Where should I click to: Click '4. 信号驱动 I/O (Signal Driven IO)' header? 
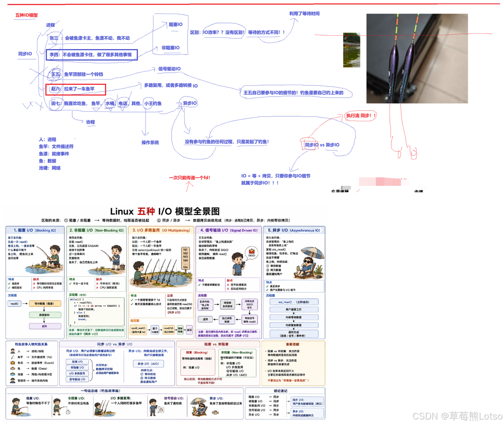pos(229,230)
